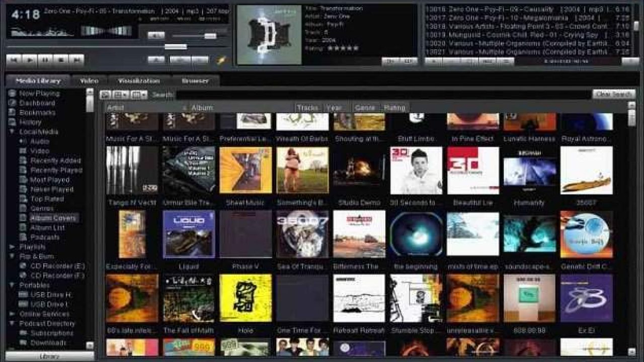Click the Clear Search button
644x362 pixels.
pos(614,94)
